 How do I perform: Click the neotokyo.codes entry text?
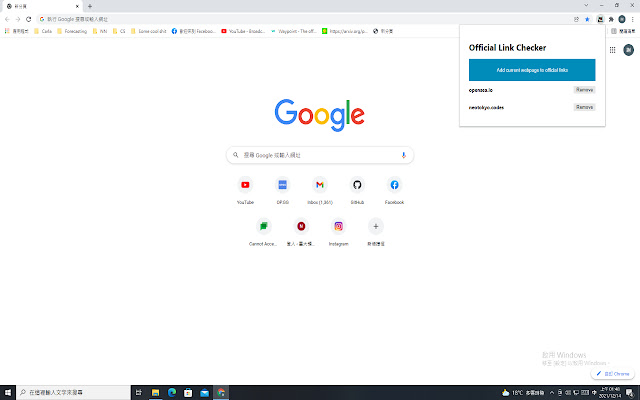[x=486, y=108]
